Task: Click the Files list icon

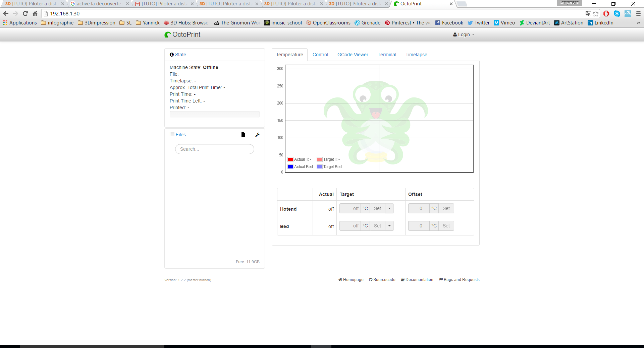Action: click(172, 135)
